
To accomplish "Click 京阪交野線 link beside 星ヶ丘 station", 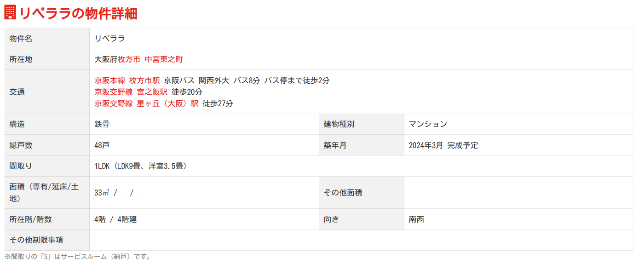I will (114, 103).
